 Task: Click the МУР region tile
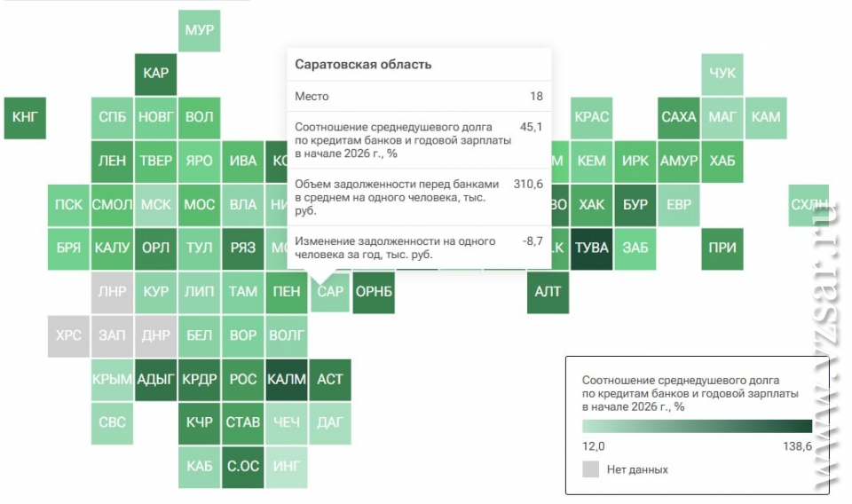click(x=199, y=31)
